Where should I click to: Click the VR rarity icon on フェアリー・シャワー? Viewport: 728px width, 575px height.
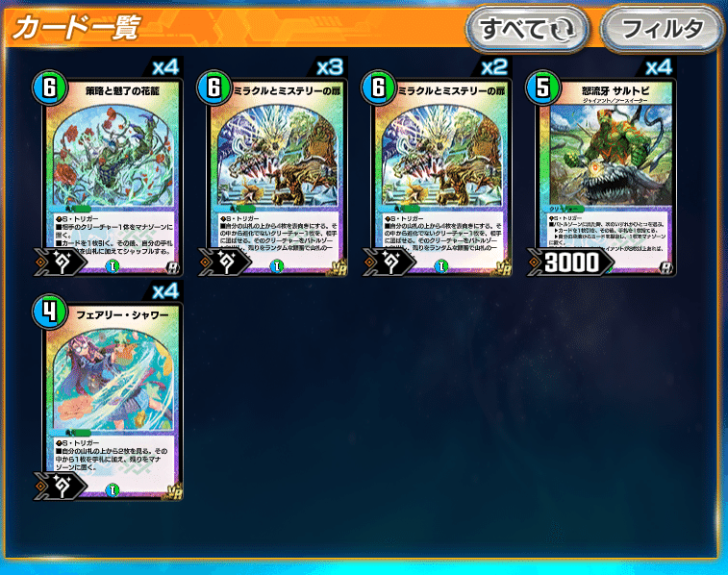pyautogui.click(x=174, y=491)
